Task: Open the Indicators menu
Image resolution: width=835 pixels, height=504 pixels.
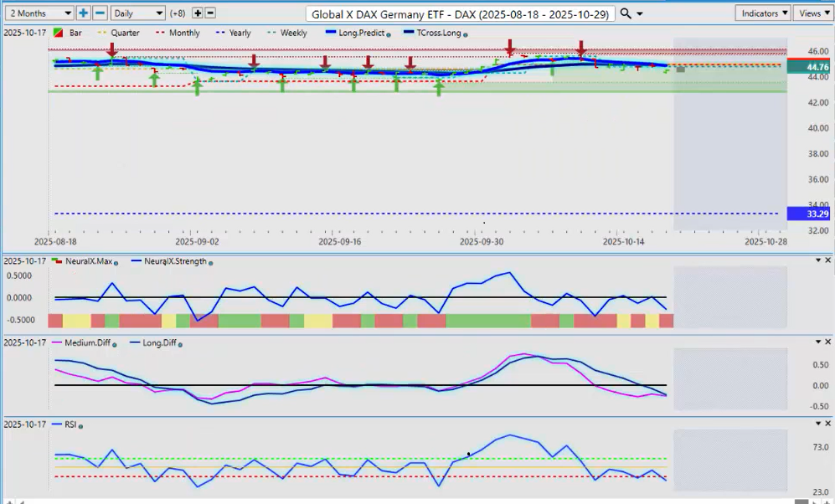Action: click(x=763, y=13)
